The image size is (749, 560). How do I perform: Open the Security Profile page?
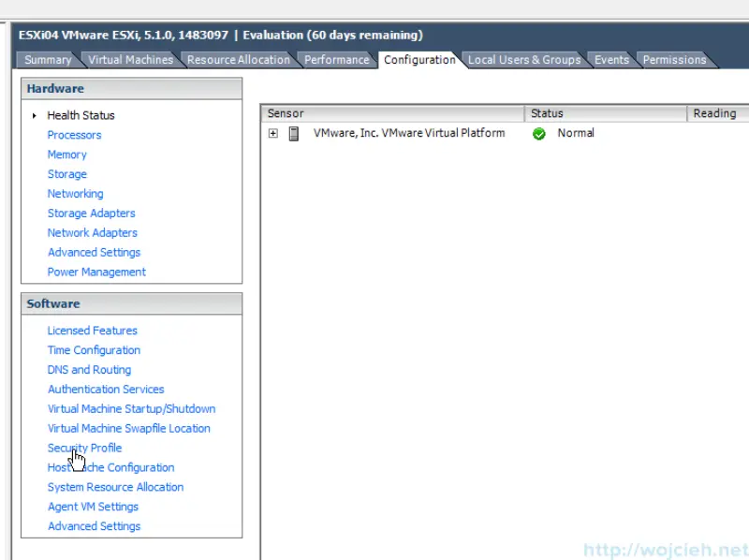point(84,448)
